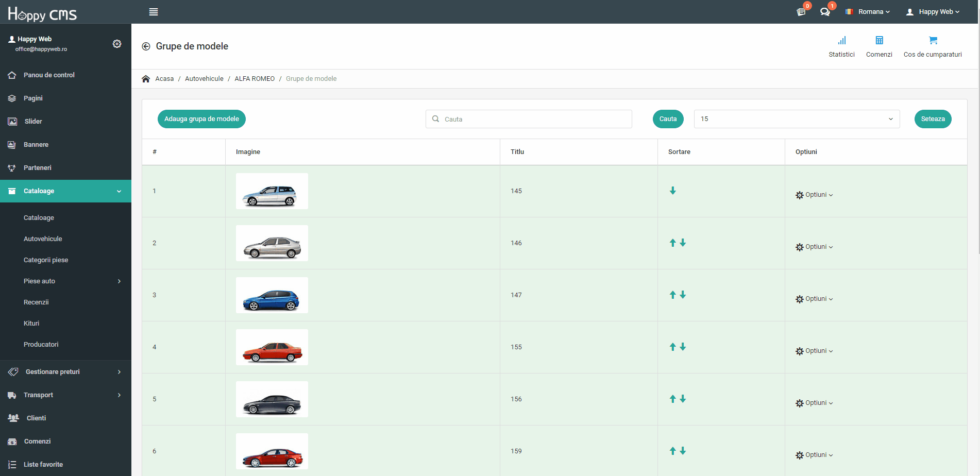Viewport: 980px width, 476px height.
Task: Move row 146 down with arrow
Action: point(683,243)
